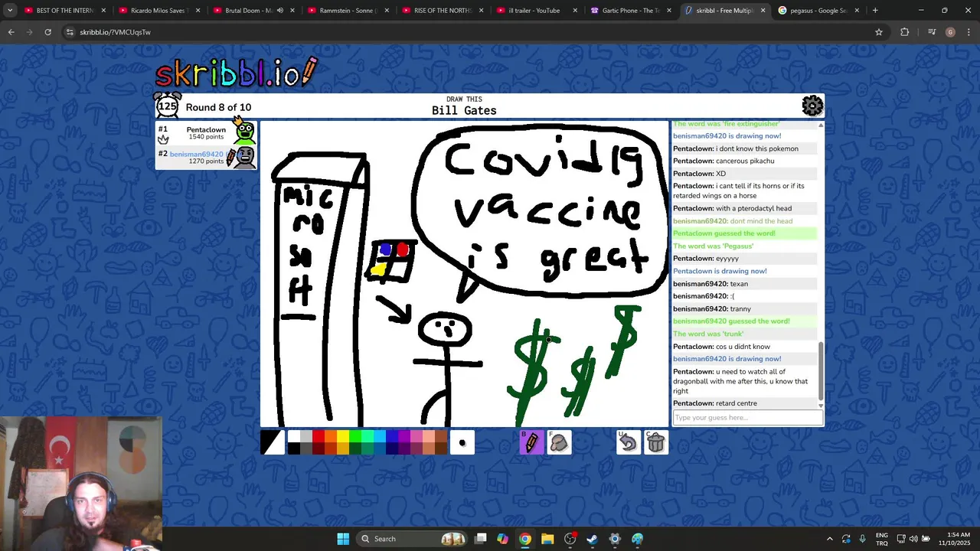Click 'The word was trunk' chat message
Screen dimensions: 980x551
[708, 334]
